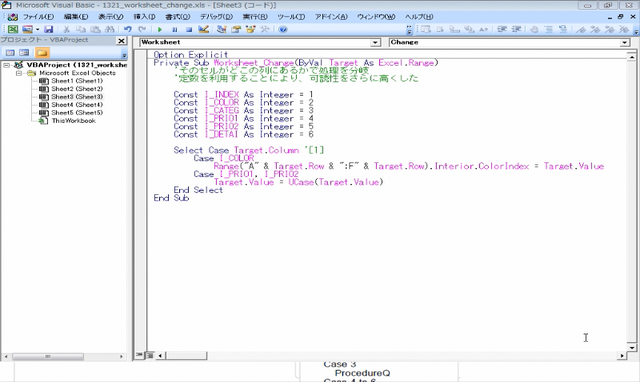Collapse Microsoft Excel Objects folder

point(19,73)
